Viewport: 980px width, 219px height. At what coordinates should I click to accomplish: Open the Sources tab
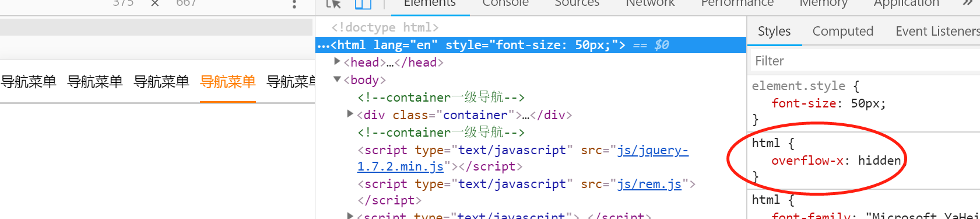tap(577, 4)
